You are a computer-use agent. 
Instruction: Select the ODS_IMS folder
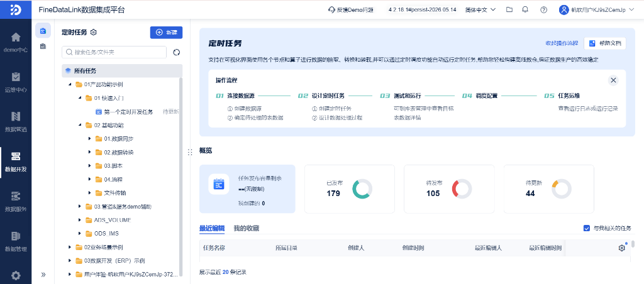[106, 234]
